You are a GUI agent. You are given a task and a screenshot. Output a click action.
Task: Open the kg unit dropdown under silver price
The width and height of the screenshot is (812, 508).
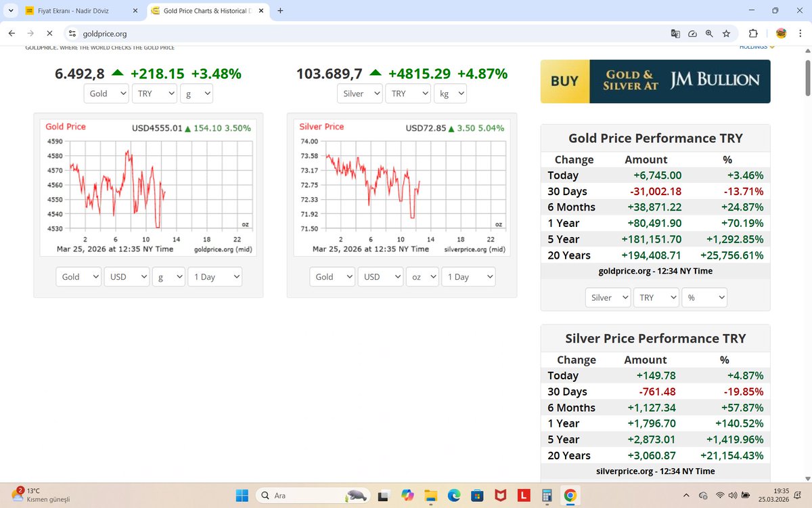(450, 93)
